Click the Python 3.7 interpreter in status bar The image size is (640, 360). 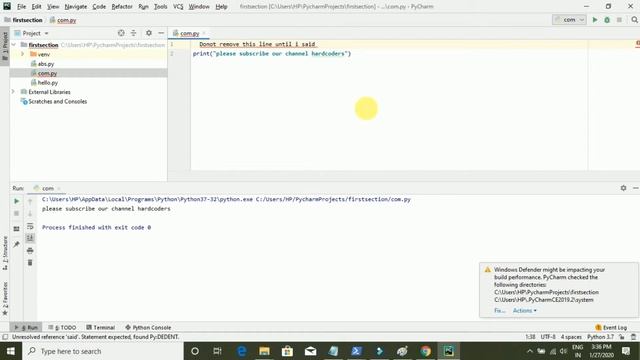[x=600, y=337]
